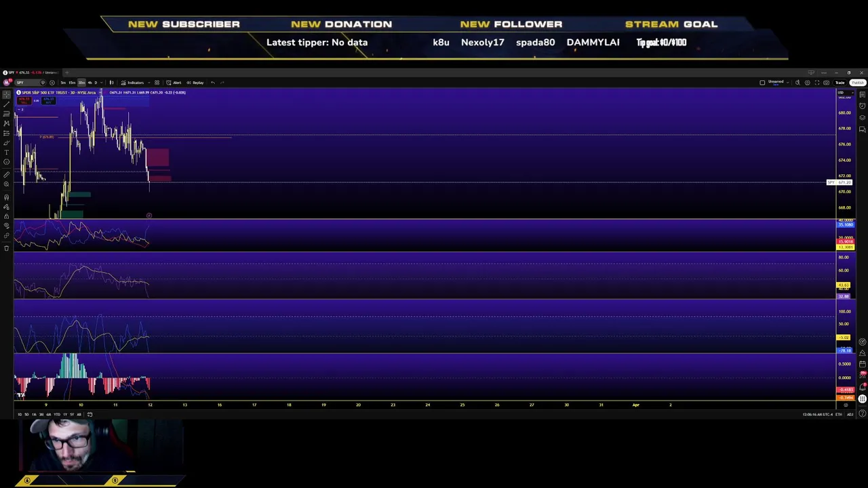Click the user profile avatar icon

[x=7, y=83]
